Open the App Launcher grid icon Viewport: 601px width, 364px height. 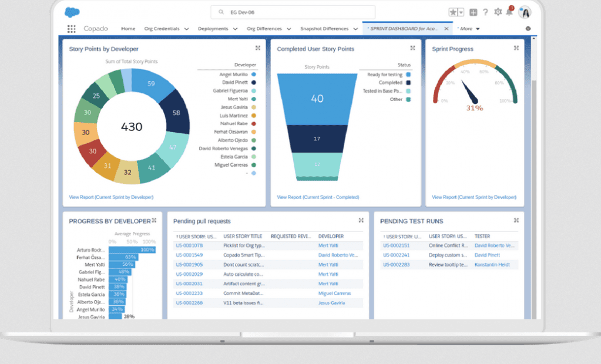click(71, 29)
